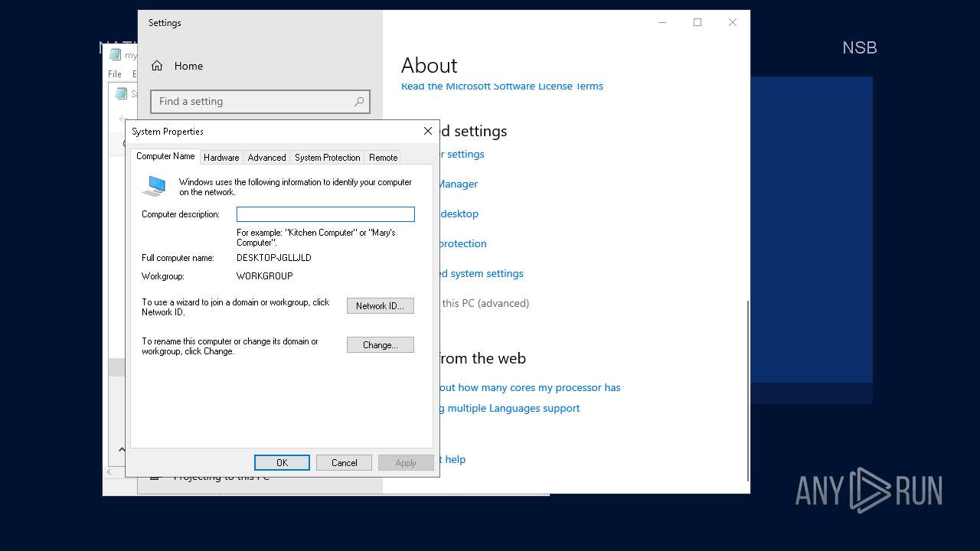Confirm with the OK button
The width and height of the screenshot is (980, 551).
coord(282,462)
